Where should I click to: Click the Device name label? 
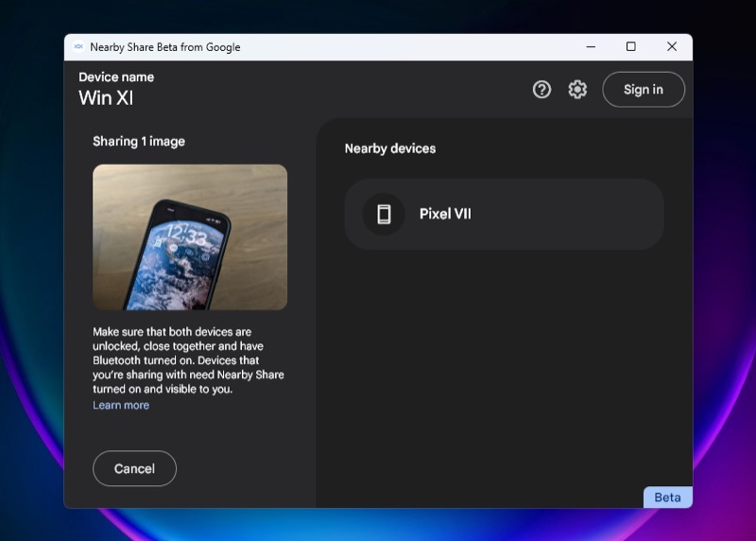point(116,78)
